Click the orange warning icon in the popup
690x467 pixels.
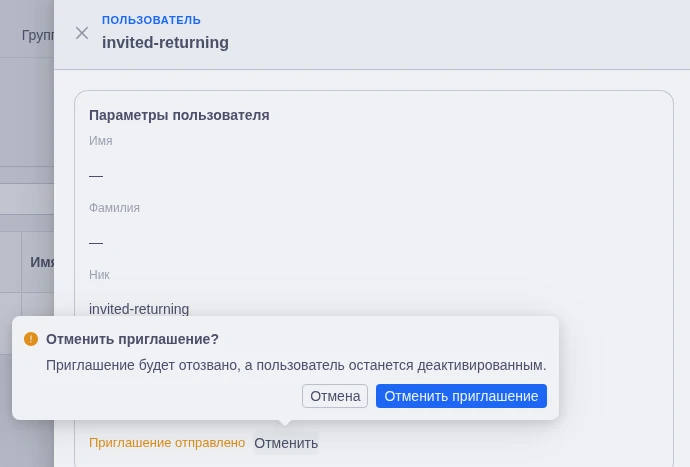31,339
